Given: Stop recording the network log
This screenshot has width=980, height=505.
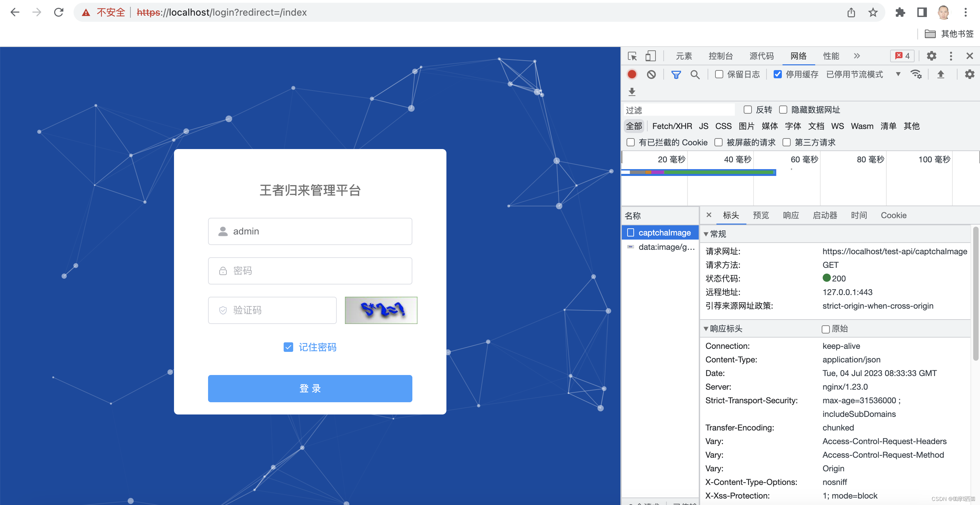Looking at the screenshot, I should coord(632,74).
